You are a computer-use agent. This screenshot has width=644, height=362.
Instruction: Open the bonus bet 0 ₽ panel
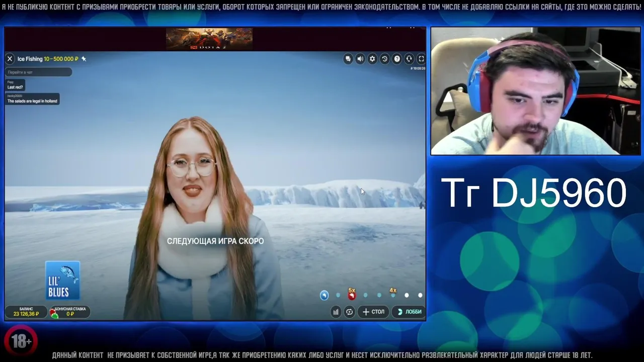70,312
